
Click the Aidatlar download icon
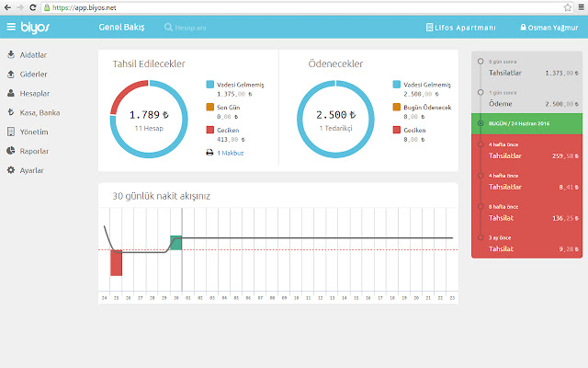pyautogui.click(x=11, y=54)
